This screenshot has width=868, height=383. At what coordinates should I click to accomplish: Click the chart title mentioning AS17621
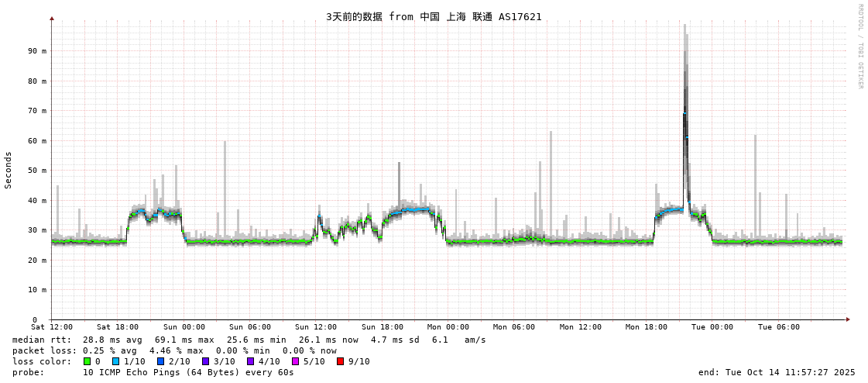434,16
